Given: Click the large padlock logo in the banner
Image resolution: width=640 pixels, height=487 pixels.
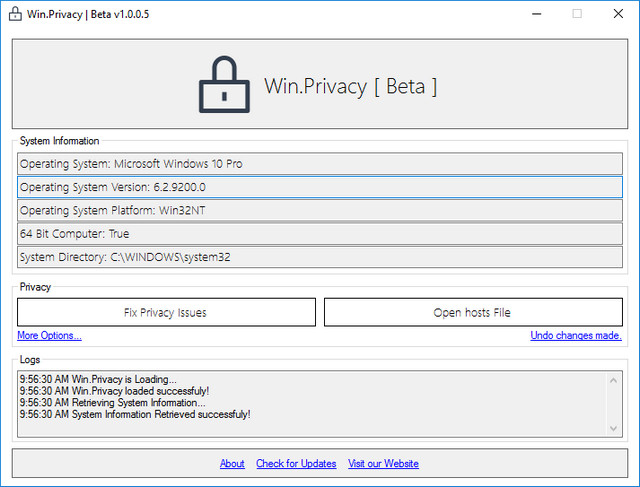Looking at the screenshot, I should pos(222,85).
